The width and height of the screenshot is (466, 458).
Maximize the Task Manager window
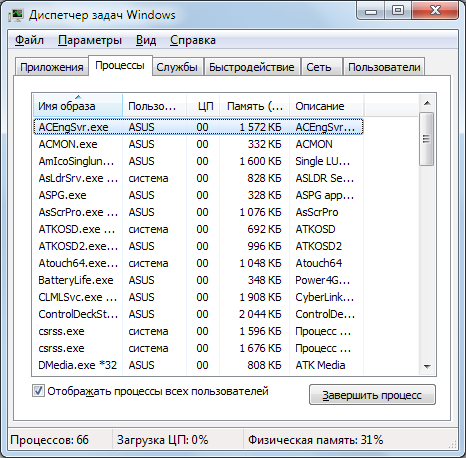pos(398,10)
